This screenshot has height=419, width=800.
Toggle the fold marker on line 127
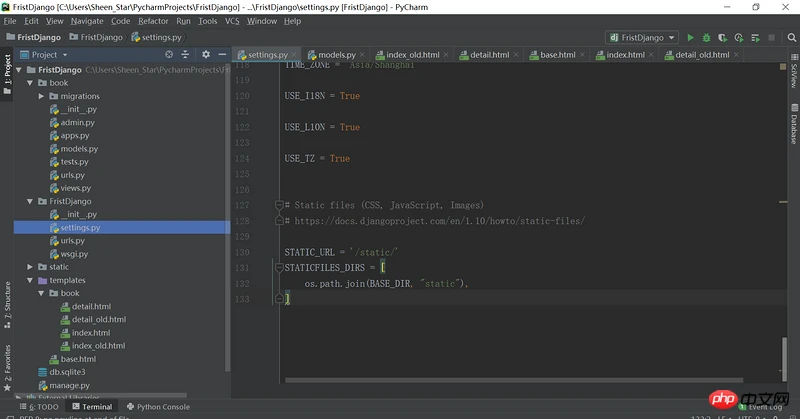279,205
